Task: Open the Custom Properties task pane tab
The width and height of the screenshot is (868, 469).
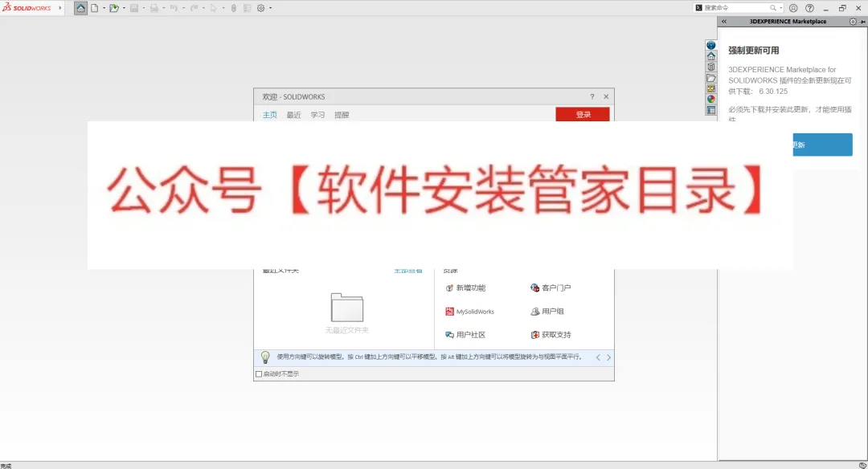Action: [x=711, y=110]
